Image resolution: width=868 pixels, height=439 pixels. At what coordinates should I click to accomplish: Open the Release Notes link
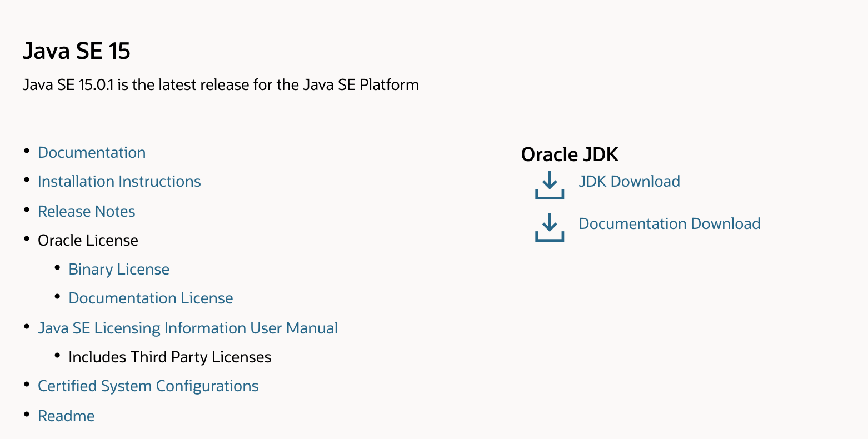tap(87, 212)
